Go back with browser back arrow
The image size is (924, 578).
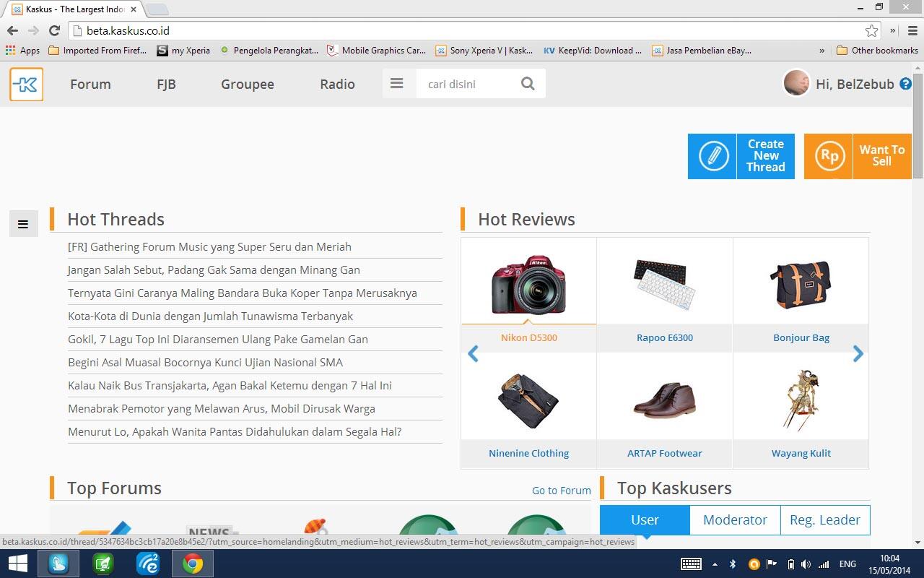[12, 30]
